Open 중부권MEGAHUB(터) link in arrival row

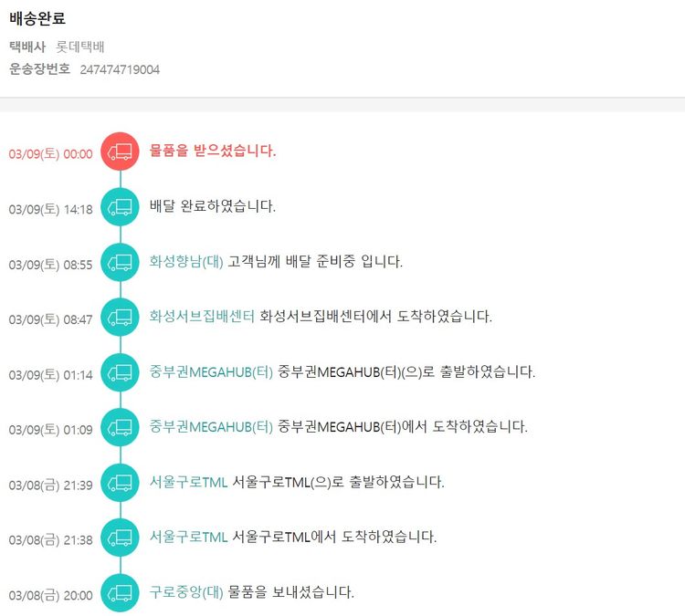211,426
